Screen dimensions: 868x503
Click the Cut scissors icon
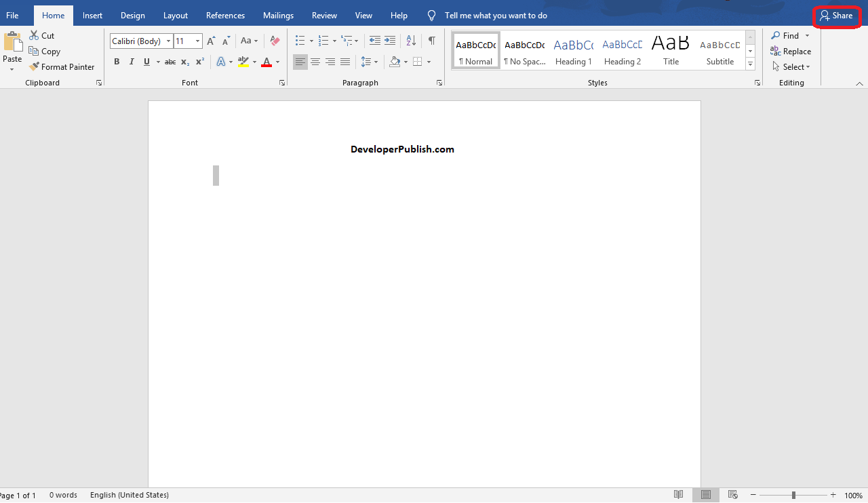(x=34, y=36)
